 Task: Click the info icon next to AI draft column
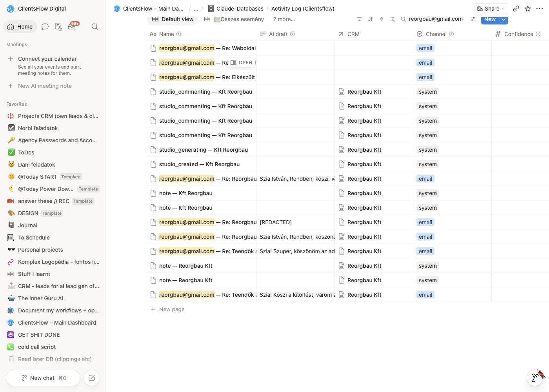pyautogui.click(x=293, y=34)
